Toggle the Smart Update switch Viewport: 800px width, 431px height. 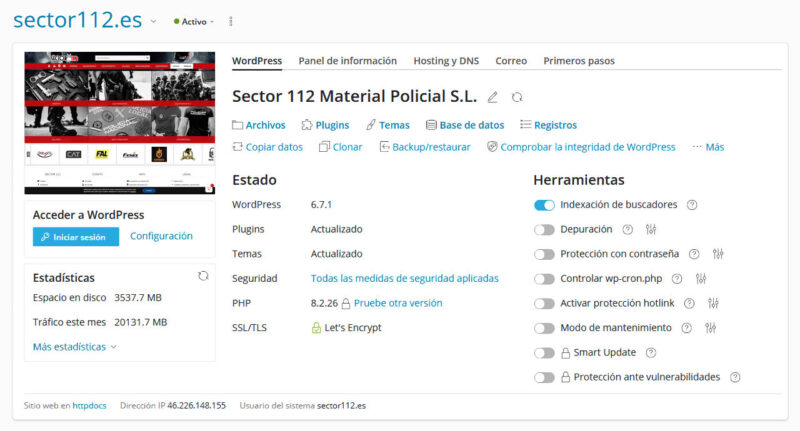pyautogui.click(x=544, y=353)
